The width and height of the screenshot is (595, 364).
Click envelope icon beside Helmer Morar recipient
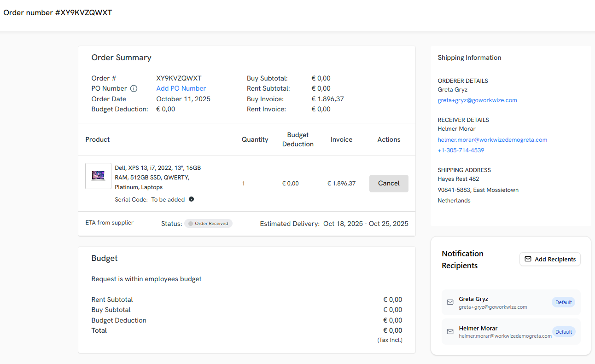450,332
